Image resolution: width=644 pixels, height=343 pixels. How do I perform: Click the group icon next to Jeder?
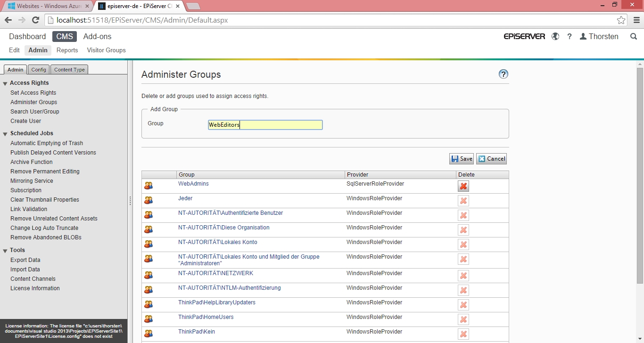click(149, 200)
